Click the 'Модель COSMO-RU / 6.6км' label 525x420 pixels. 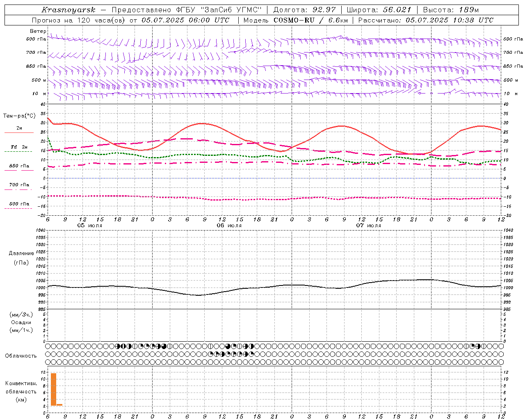tap(296, 20)
